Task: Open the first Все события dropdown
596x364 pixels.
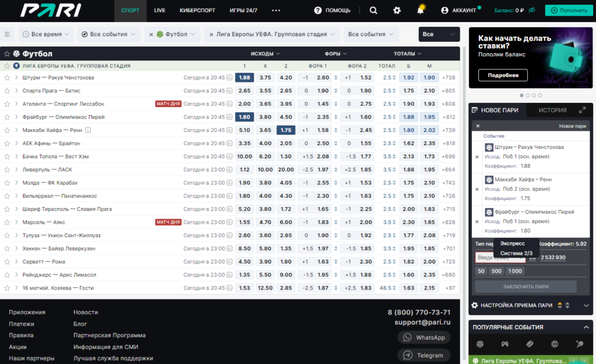Action: 109,34
